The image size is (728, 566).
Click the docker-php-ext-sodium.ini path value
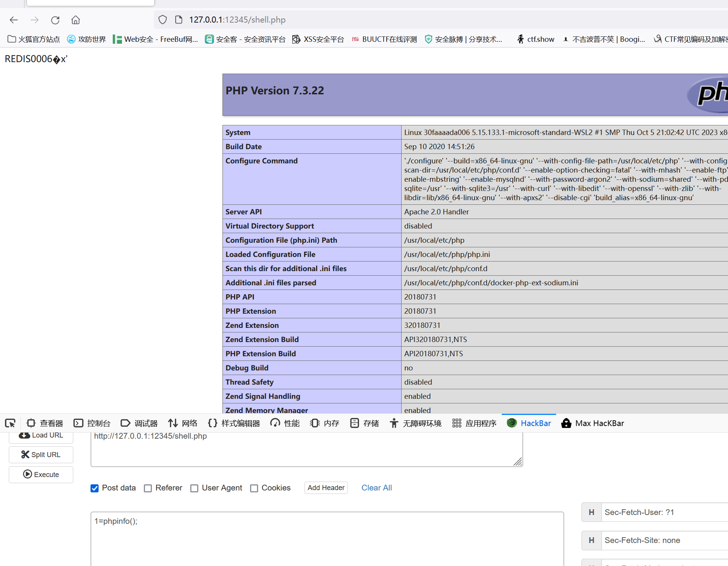click(x=491, y=283)
